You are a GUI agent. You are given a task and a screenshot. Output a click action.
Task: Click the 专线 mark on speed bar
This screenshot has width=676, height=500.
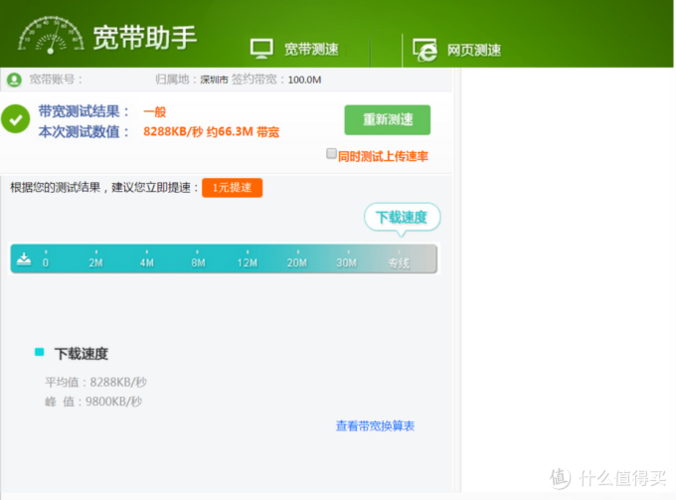tap(399, 262)
